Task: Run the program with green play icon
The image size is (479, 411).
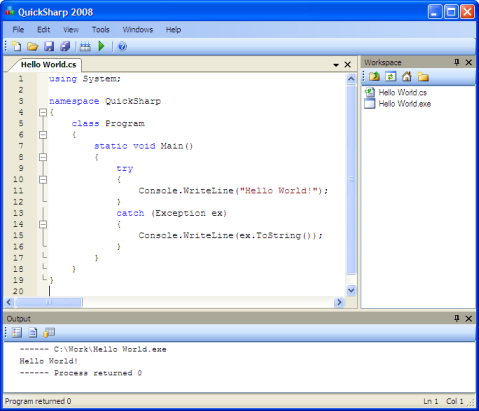Action: (102, 46)
